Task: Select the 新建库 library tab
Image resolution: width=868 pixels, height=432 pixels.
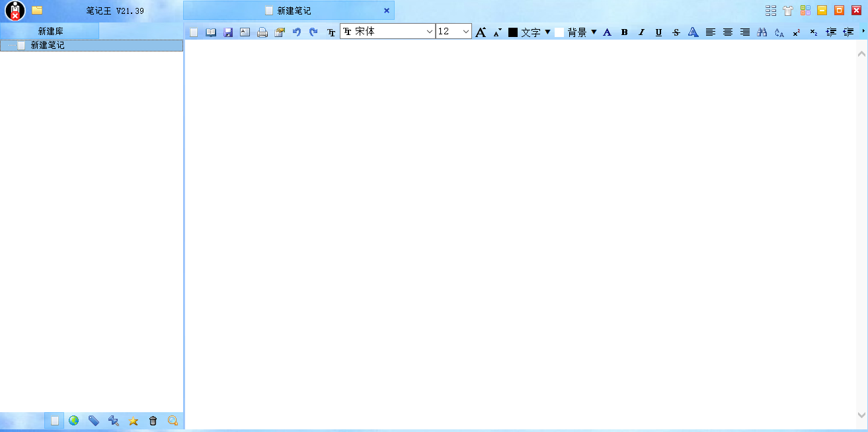Action: coord(50,31)
